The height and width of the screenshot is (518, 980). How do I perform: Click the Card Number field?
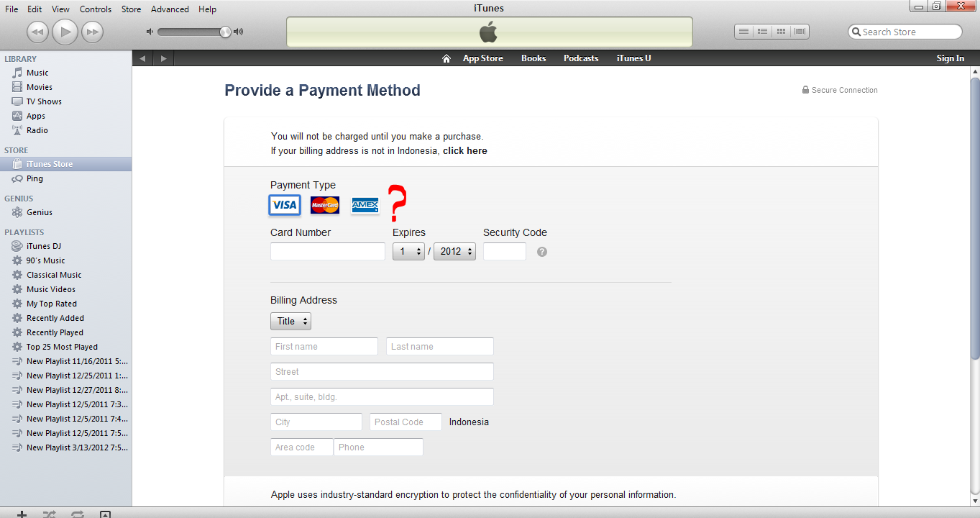coord(328,252)
